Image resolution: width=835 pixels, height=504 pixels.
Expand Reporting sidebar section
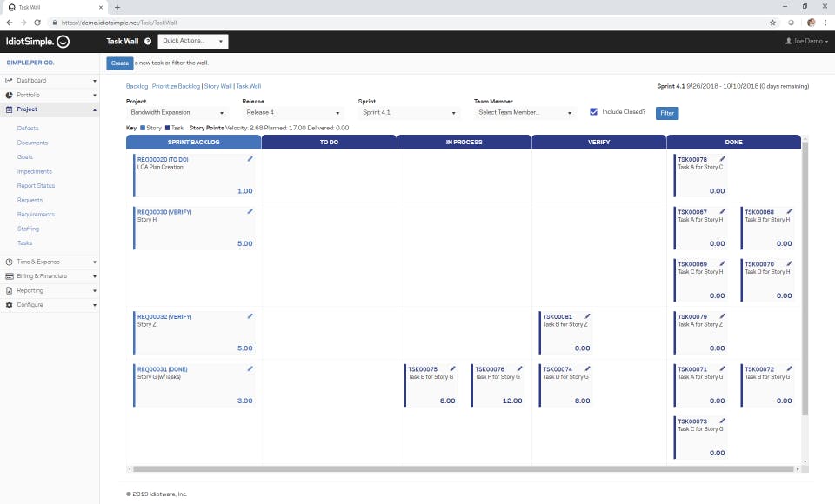50,290
